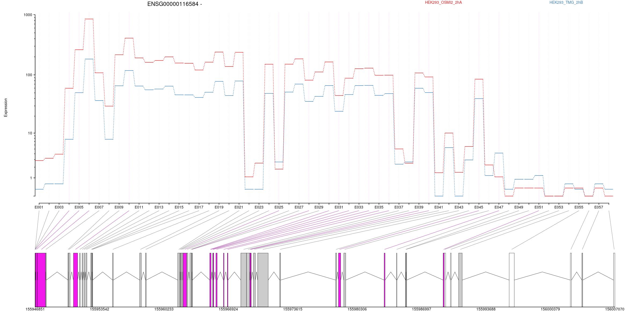Image resolution: width=644 pixels, height=322 pixels.
Task: Click exon label E009
Action: pos(119,207)
